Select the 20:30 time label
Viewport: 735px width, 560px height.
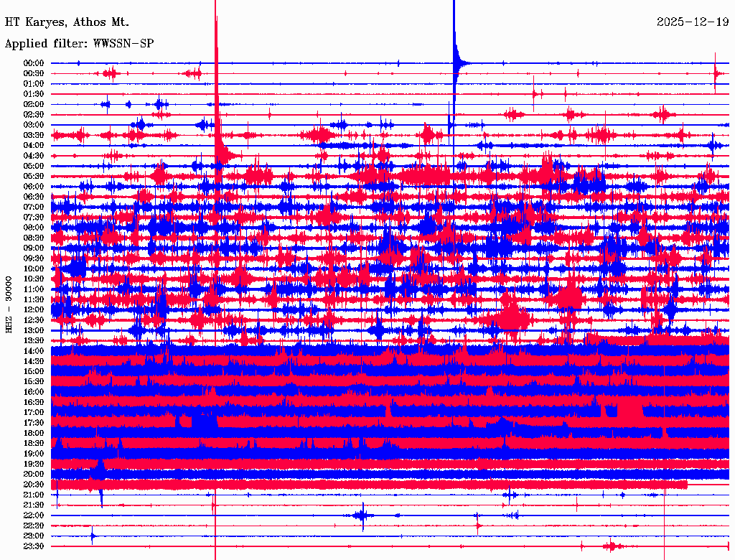click(33, 485)
